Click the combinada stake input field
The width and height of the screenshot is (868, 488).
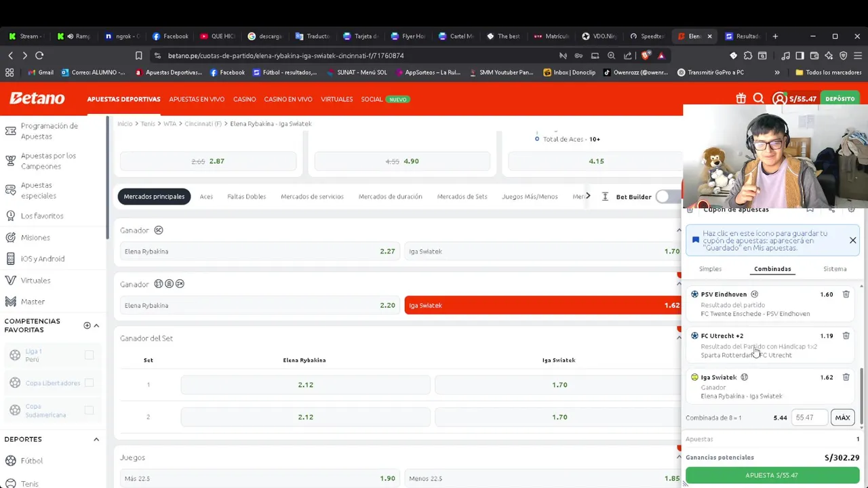[x=810, y=418]
